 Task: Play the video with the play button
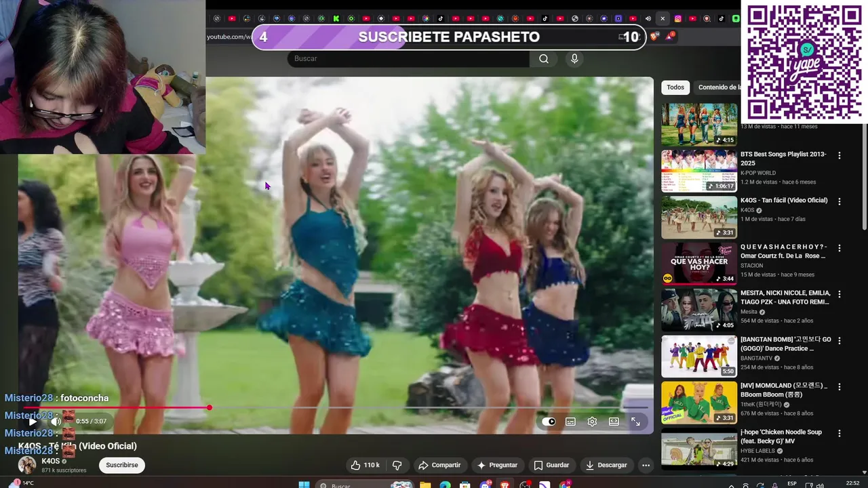(33, 422)
